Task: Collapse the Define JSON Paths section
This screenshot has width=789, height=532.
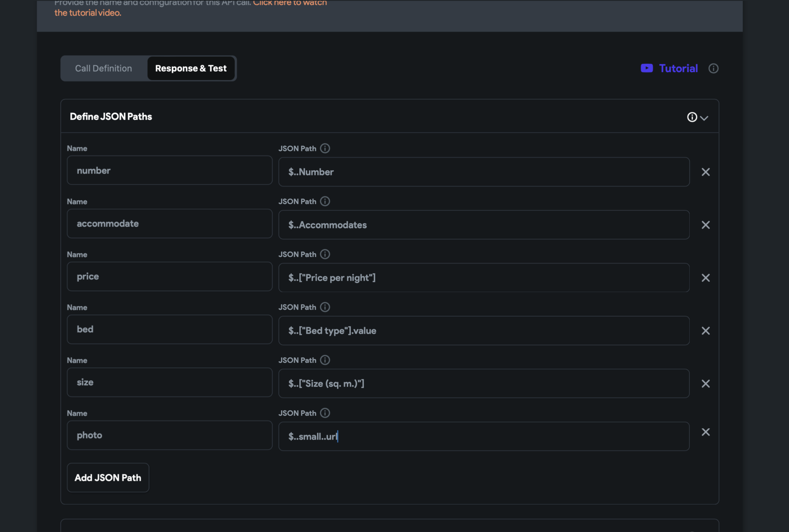Action: pyautogui.click(x=704, y=118)
